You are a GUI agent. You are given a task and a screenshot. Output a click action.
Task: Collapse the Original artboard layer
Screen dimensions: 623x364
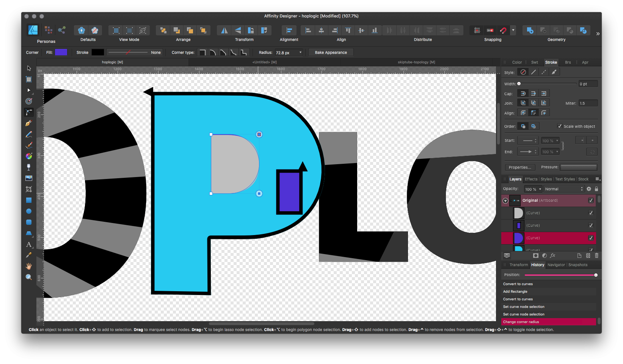(x=505, y=201)
